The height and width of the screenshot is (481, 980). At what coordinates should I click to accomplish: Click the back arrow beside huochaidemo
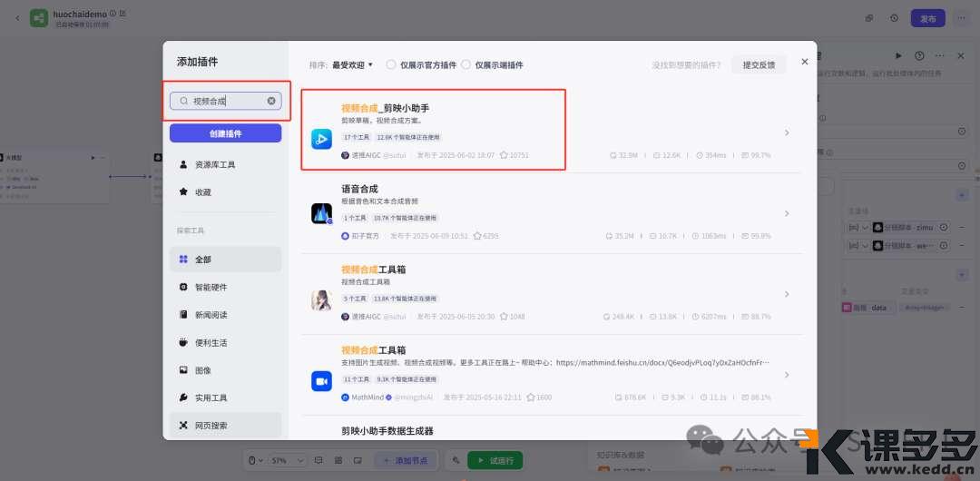click(17, 18)
